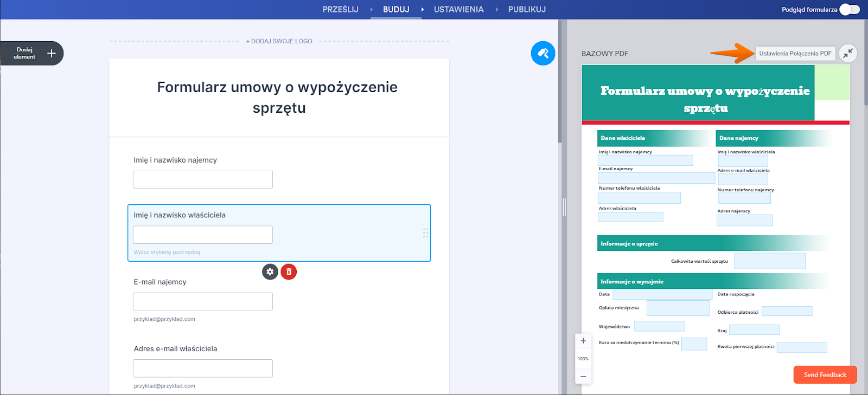
Task: Zoom out on the PDF preview
Action: (x=583, y=376)
